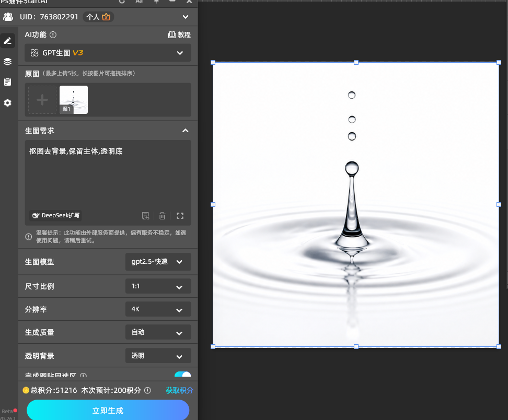Click the top-left transform handle on canvas
This screenshot has height=420, width=508.
213,63
